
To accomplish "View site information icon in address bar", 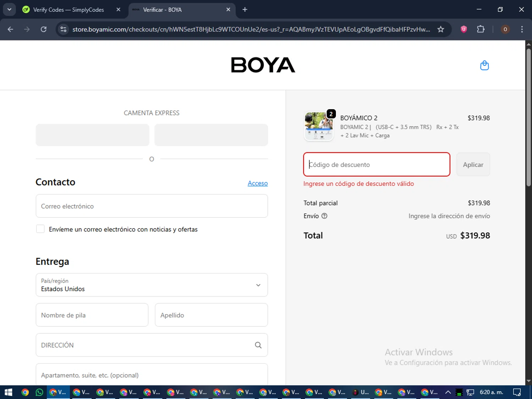I will coord(63,29).
